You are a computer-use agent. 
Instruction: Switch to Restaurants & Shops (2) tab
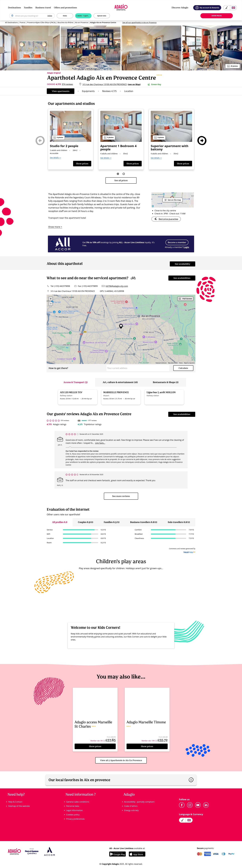[165, 382]
